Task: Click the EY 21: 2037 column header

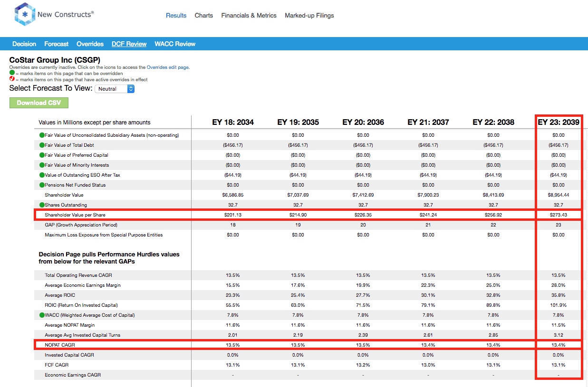Action: click(x=428, y=123)
